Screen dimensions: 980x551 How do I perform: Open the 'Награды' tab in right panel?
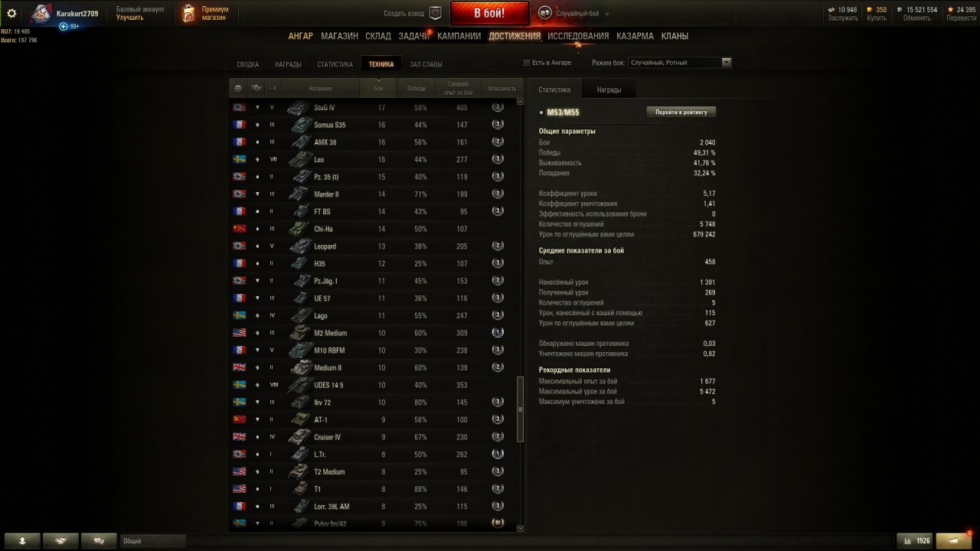pyautogui.click(x=609, y=90)
